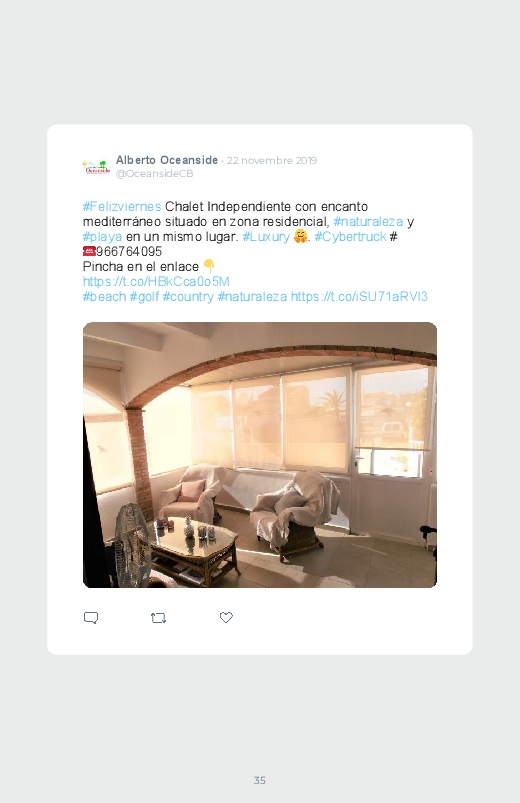Open the #country hashtag

pos(188,297)
